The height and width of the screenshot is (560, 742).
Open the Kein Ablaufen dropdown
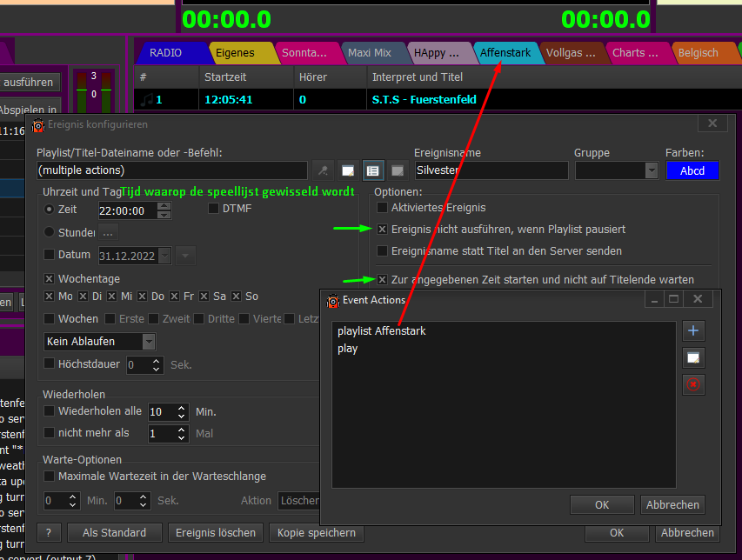coord(148,342)
